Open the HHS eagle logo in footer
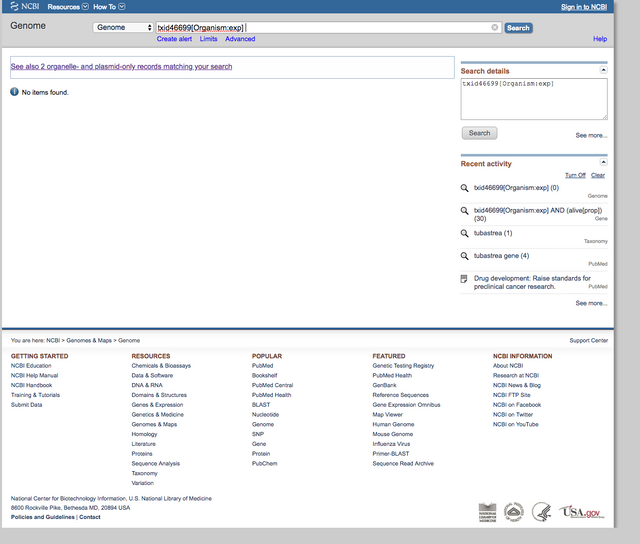The image size is (640, 544). [x=542, y=512]
